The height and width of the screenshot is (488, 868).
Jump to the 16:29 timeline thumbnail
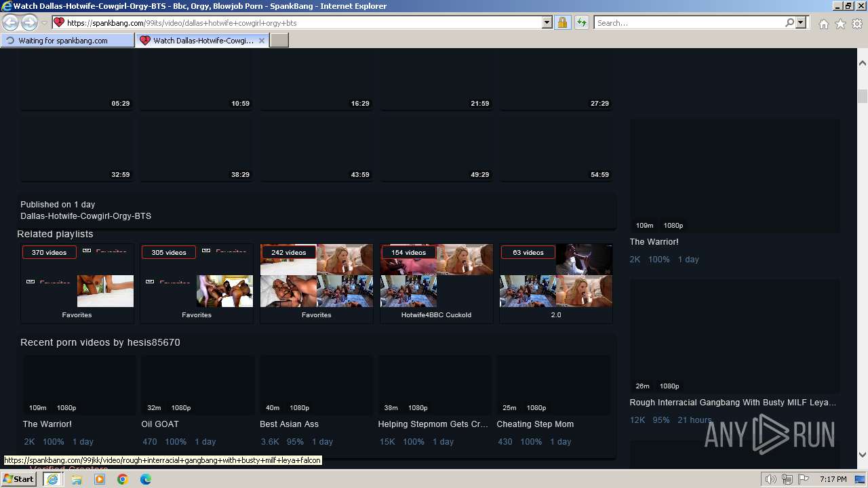tap(317, 80)
